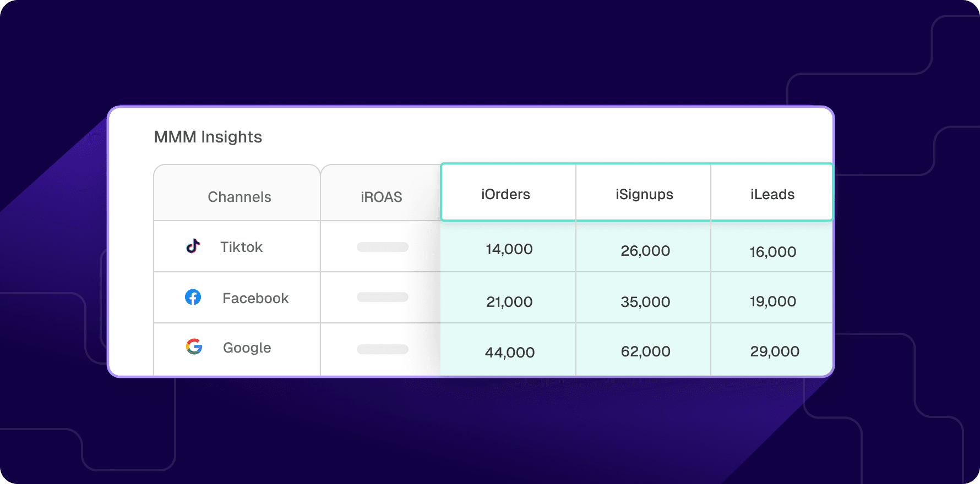
Task: Select Tiktok iLeads value 16,000
Action: tap(773, 252)
